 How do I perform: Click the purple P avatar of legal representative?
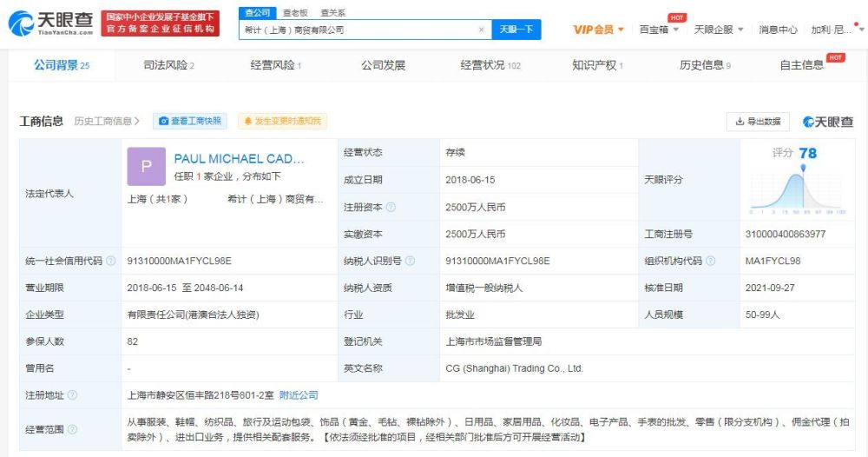click(146, 166)
